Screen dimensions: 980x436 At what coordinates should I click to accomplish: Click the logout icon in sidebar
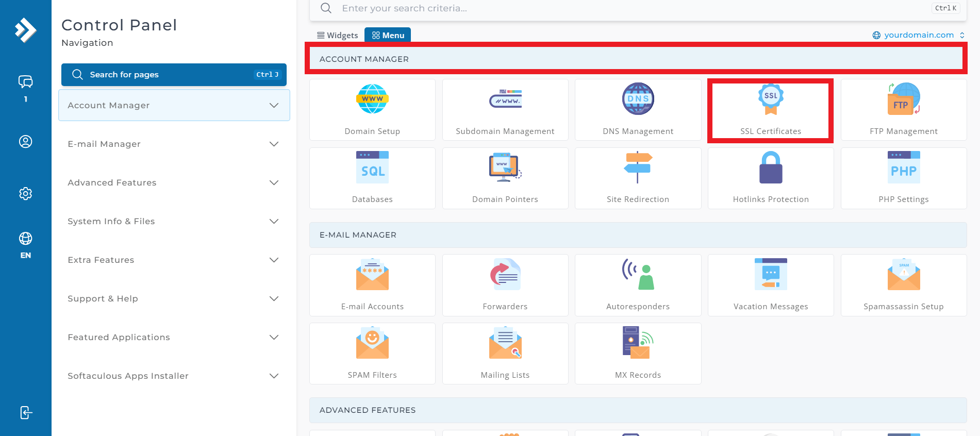point(26,413)
